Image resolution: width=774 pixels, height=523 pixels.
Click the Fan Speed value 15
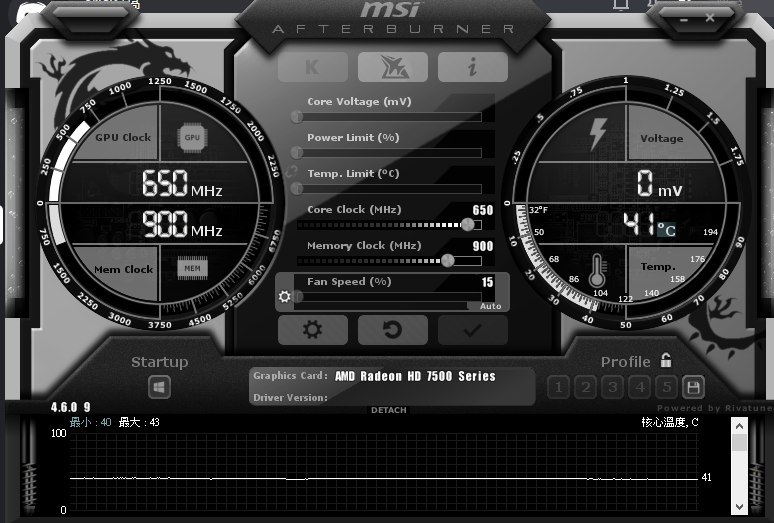coord(487,282)
